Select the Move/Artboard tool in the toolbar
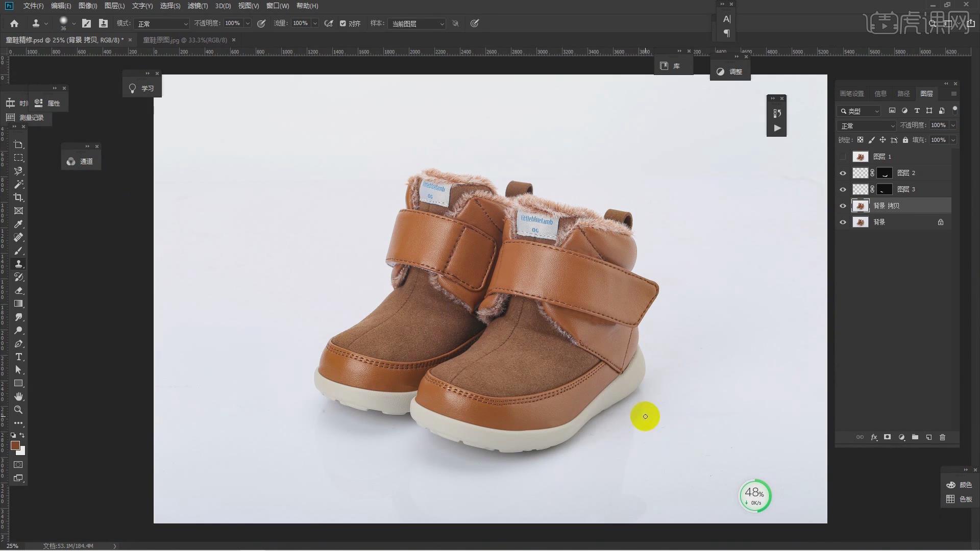The width and height of the screenshot is (980, 551). tap(19, 145)
